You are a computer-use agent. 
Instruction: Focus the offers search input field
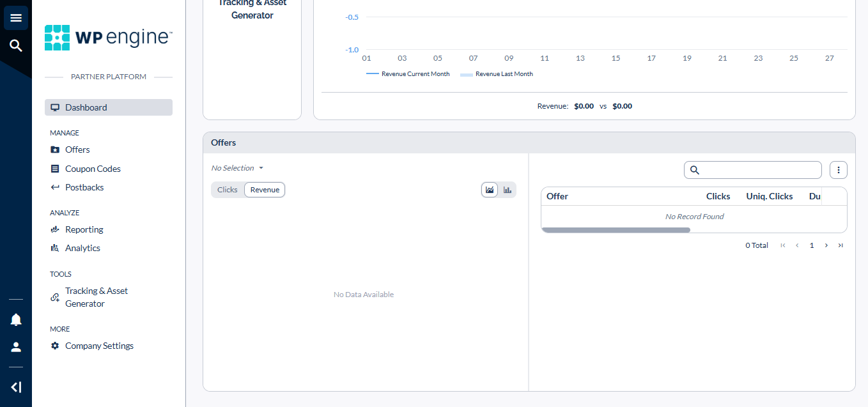point(753,170)
